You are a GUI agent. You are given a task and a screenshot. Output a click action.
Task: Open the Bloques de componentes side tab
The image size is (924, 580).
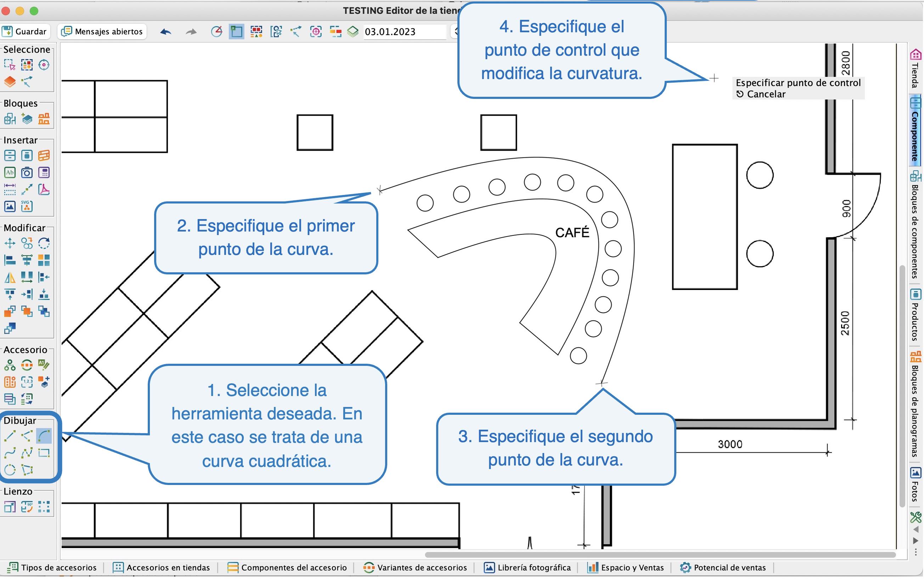pyautogui.click(x=916, y=225)
